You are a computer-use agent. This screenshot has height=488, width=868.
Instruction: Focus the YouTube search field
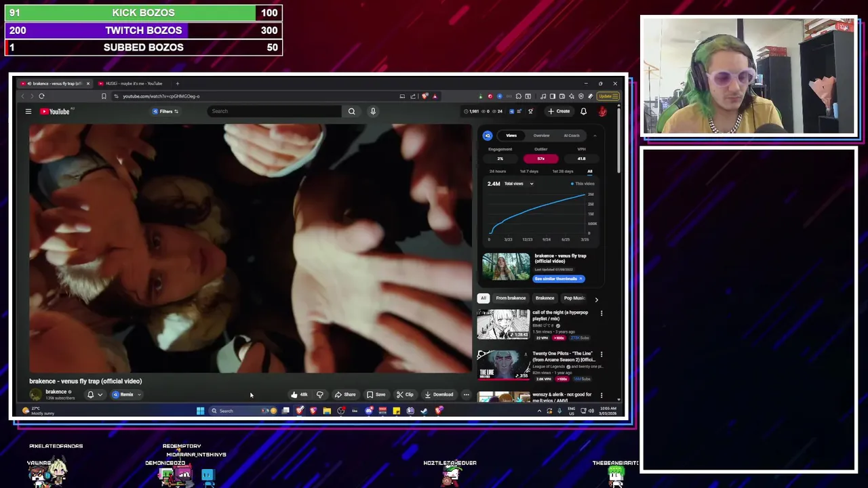pyautogui.click(x=275, y=111)
